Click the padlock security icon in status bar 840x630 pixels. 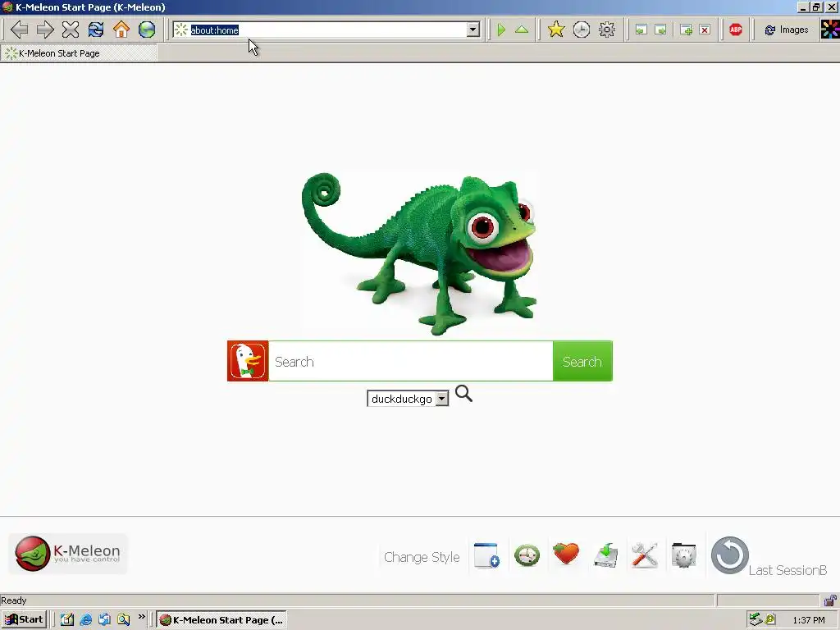(830, 600)
